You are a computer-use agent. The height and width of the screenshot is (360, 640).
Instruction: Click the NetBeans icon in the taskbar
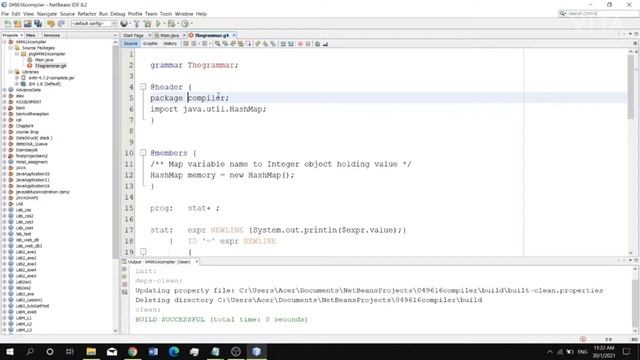pyautogui.click(x=256, y=351)
